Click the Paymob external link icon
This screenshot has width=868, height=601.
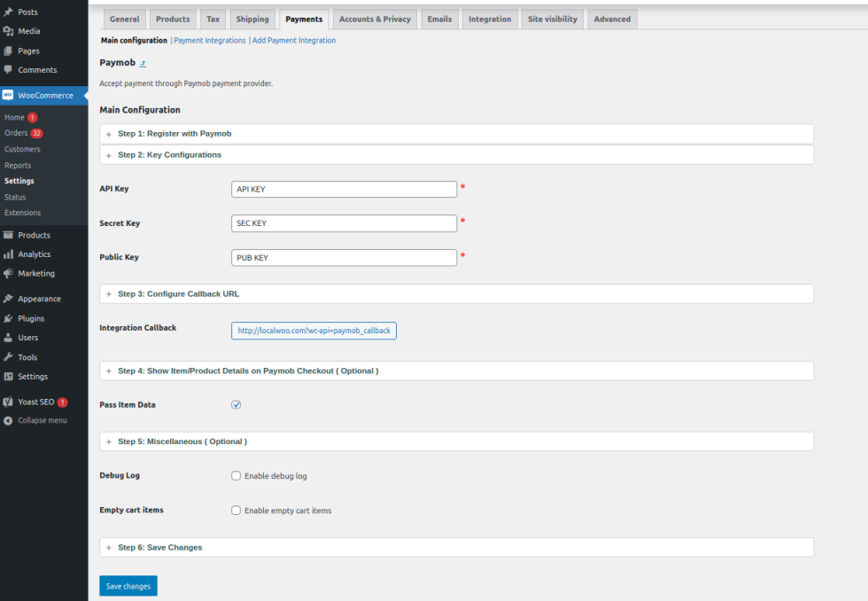coord(143,64)
